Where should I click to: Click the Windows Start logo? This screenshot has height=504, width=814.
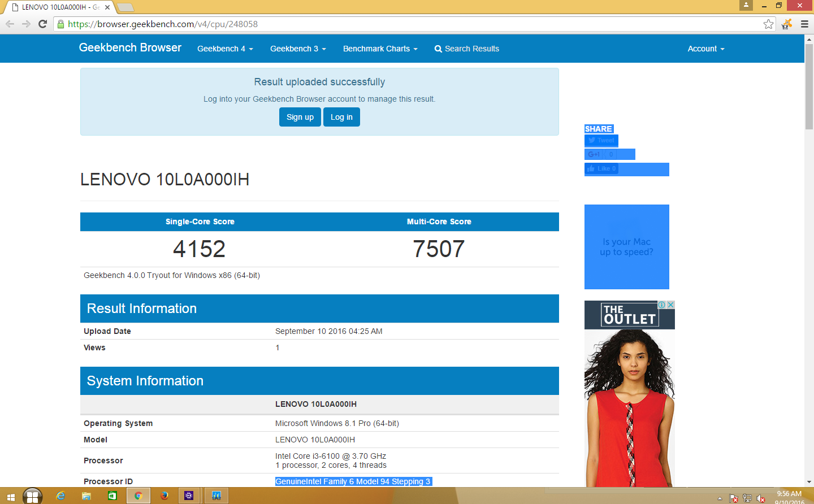click(11, 497)
